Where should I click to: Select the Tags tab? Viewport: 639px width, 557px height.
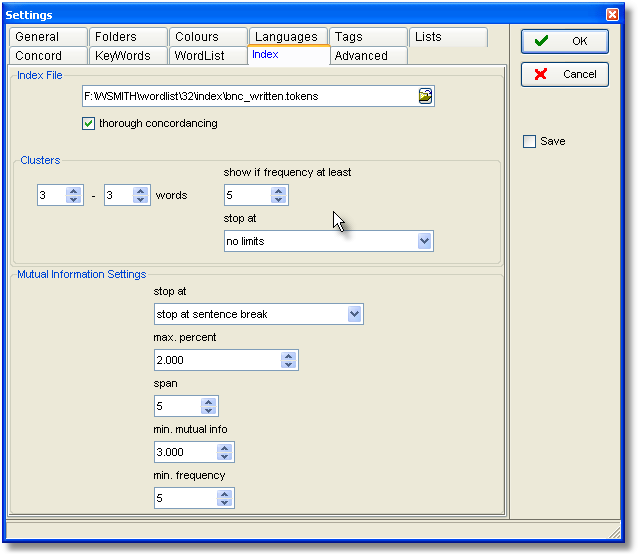(368, 37)
